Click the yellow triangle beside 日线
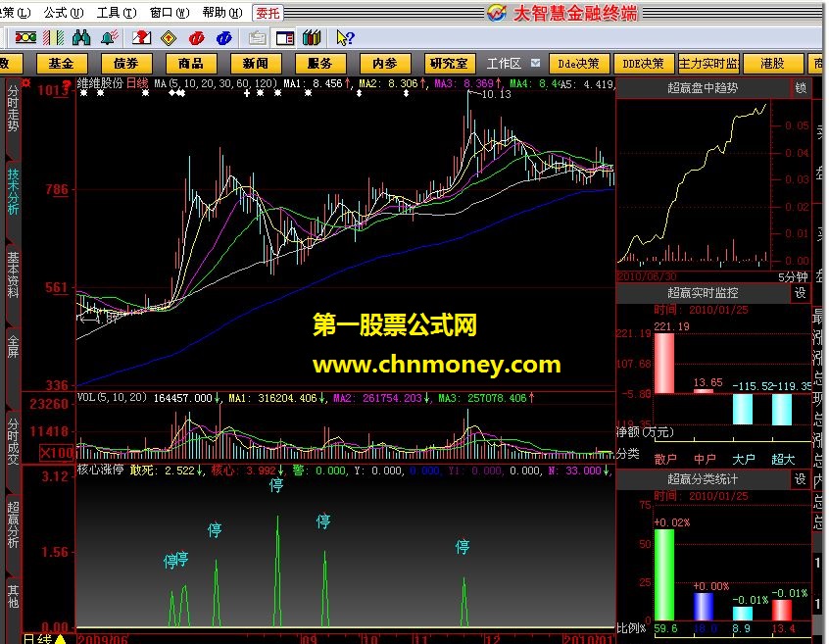Image resolution: width=829 pixels, height=644 pixels. click(x=61, y=639)
